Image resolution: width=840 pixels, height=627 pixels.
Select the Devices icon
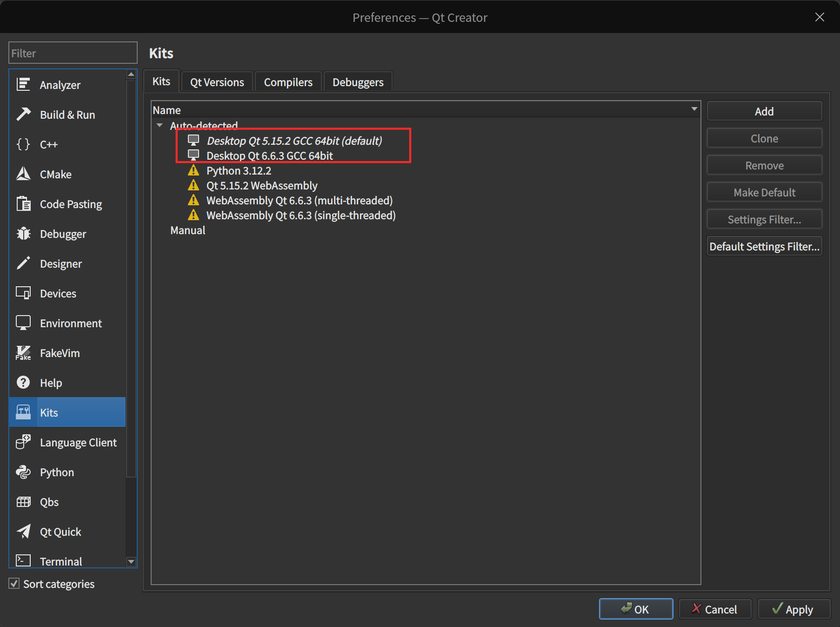[x=23, y=293]
